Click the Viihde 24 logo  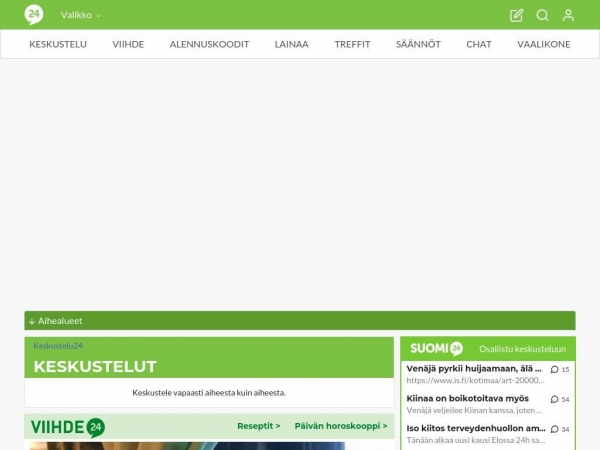click(x=68, y=427)
